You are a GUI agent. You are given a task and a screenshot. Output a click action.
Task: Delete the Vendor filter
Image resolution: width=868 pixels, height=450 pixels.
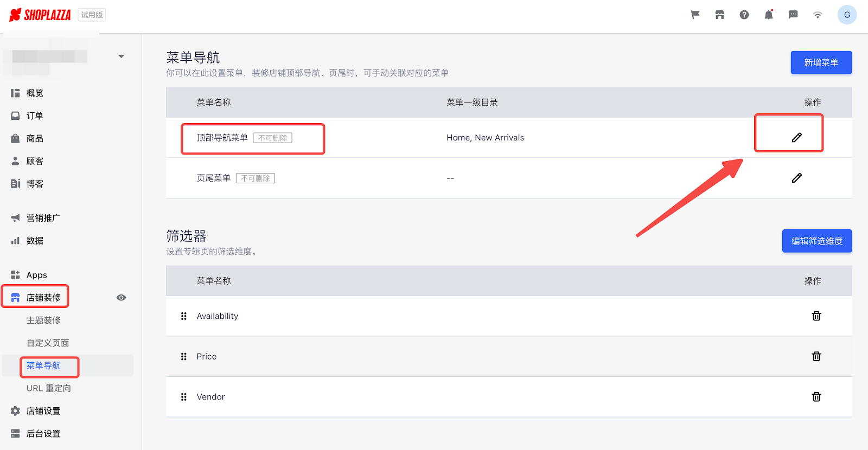[x=816, y=397]
